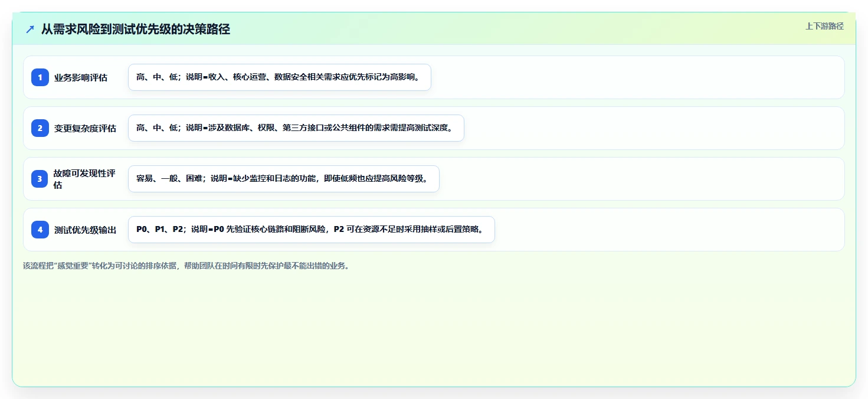The width and height of the screenshot is (868, 399).
Task: Select the step 2 number badge
Action: pos(40,128)
